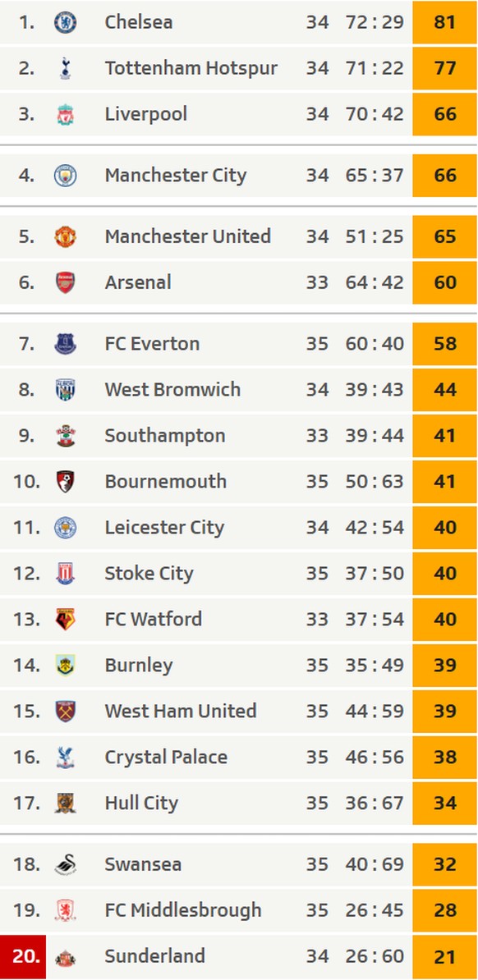Select the FC Everton crest icon
The height and width of the screenshot is (980, 478).
pyautogui.click(x=65, y=344)
